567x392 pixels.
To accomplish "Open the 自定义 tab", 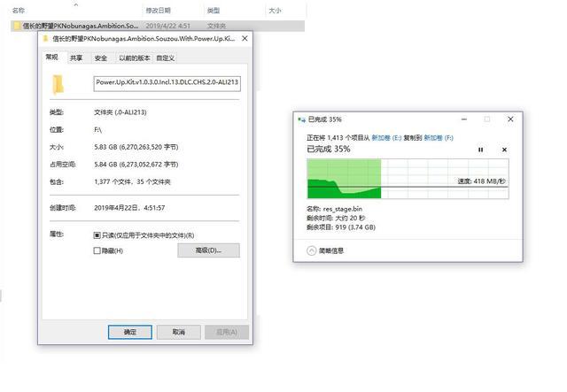I will pyautogui.click(x=166, y=58).
